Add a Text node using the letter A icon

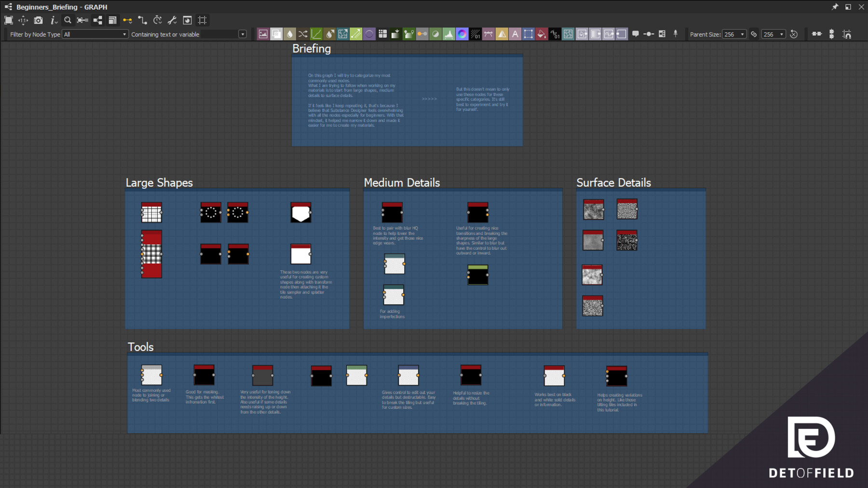coord(515,34)
